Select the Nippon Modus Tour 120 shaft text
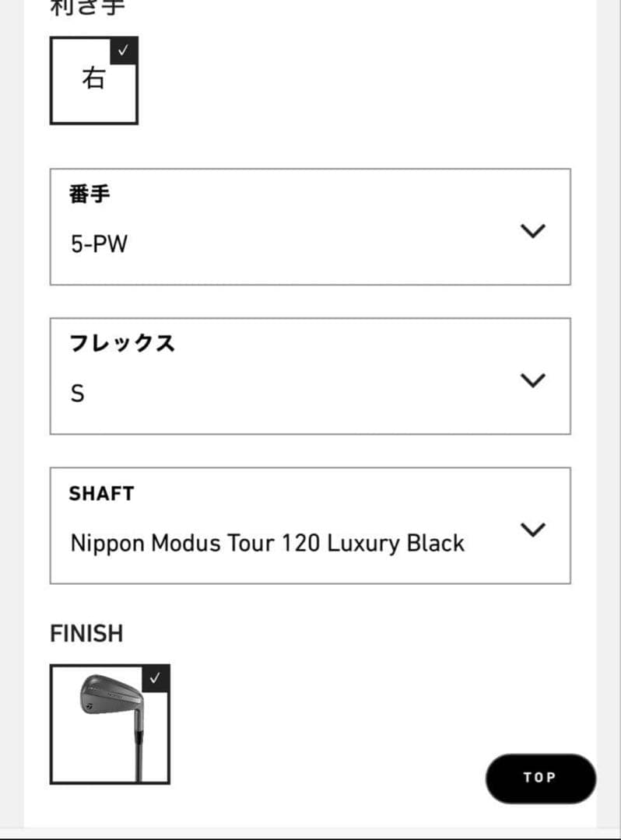 267,543
